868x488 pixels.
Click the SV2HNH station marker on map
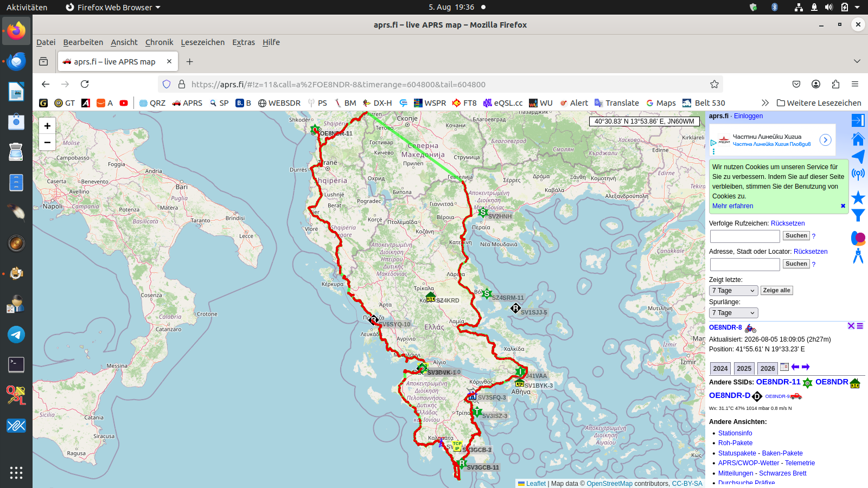click(483, 213)
